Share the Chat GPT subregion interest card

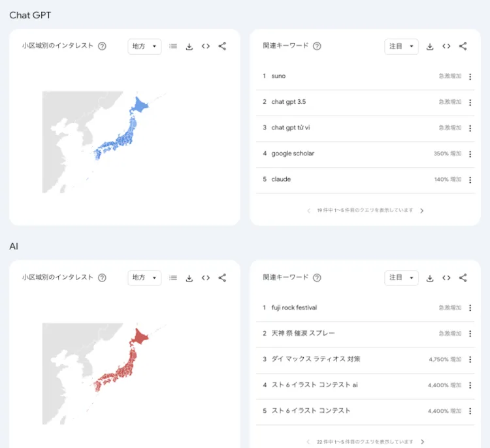(x=222, y=46)
